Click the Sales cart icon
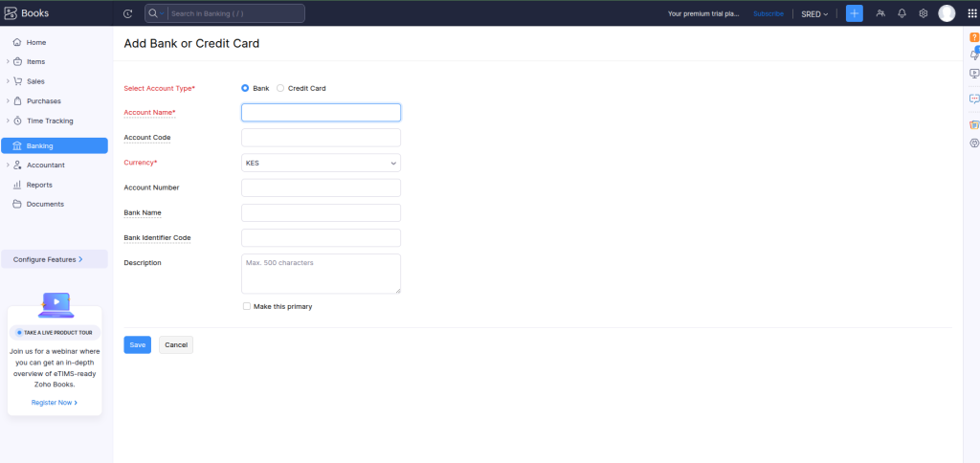 click(x=17, y=81)
